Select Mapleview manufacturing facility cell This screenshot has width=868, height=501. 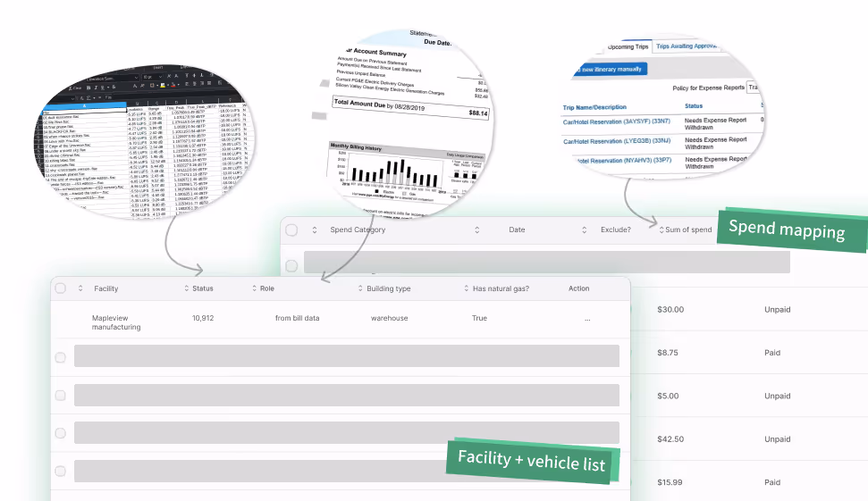point(116,322)
